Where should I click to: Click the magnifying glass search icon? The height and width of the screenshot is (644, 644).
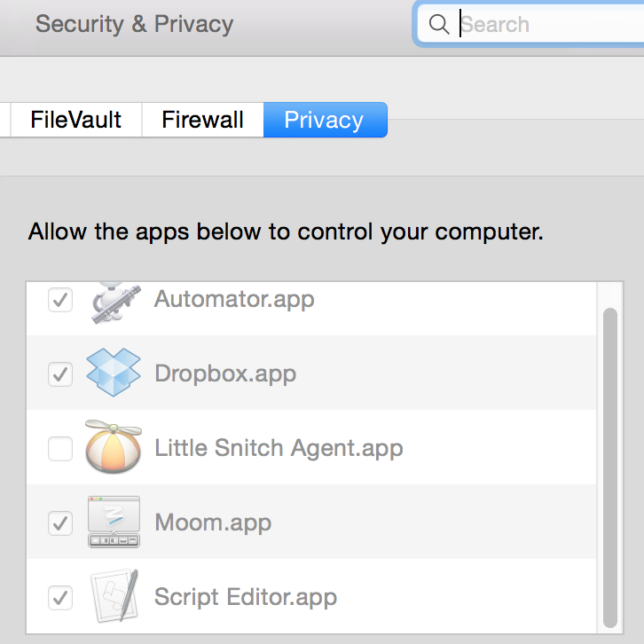coord(438,24)
